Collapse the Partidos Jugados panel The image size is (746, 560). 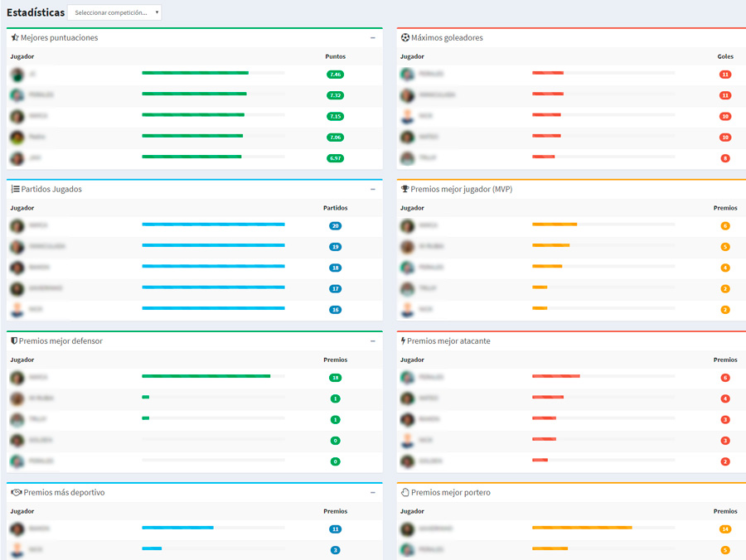(x=373, y=190)
